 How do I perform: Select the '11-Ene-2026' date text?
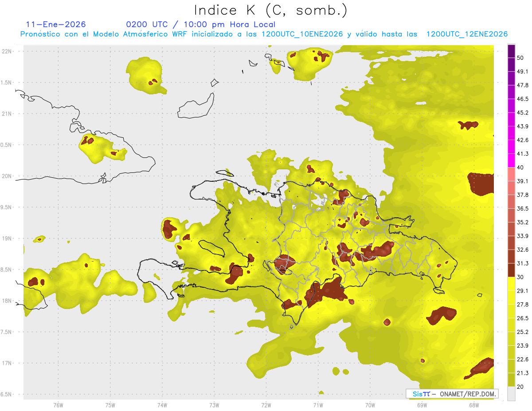56,24
